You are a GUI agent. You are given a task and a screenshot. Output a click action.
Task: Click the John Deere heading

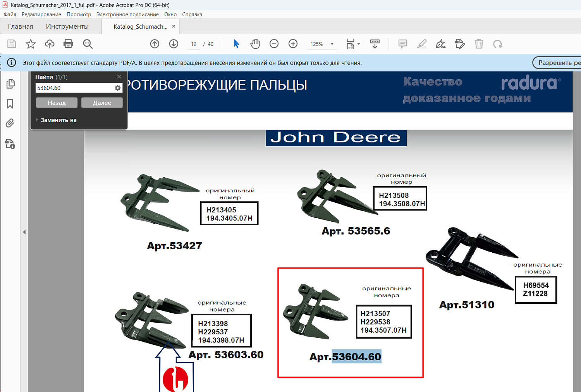click(x=336, y=138)
